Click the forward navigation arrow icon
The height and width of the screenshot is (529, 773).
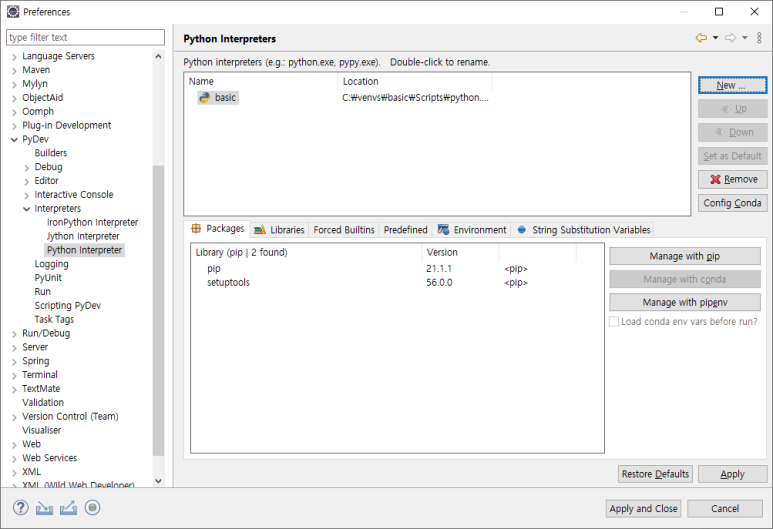click(731, 37)
